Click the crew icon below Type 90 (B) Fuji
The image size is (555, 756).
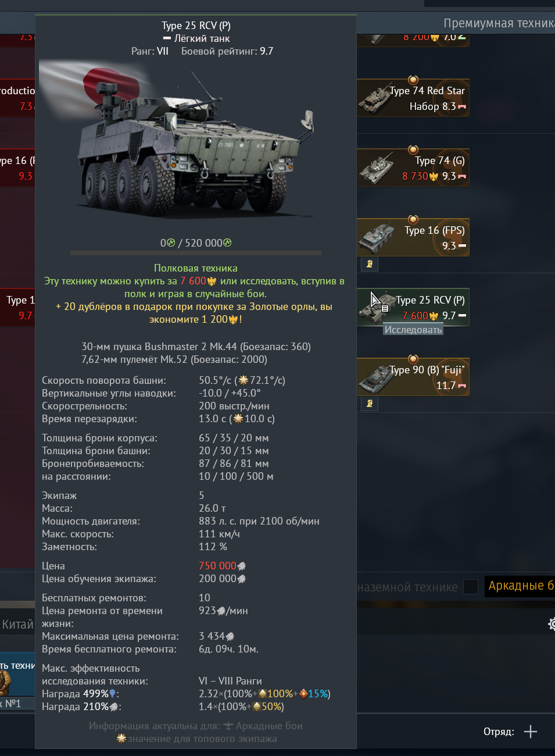pyautogui.click(x=370, y=404)
